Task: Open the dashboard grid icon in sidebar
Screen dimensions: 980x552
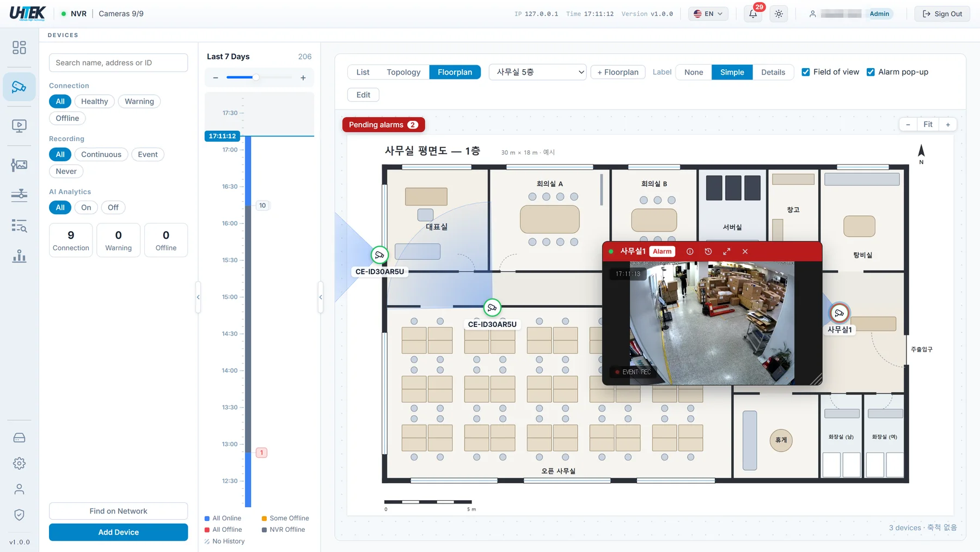Action: click(19, 48)
